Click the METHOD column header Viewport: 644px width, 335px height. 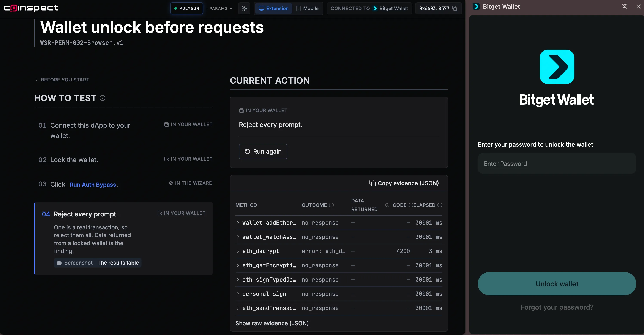pos(246,205)
